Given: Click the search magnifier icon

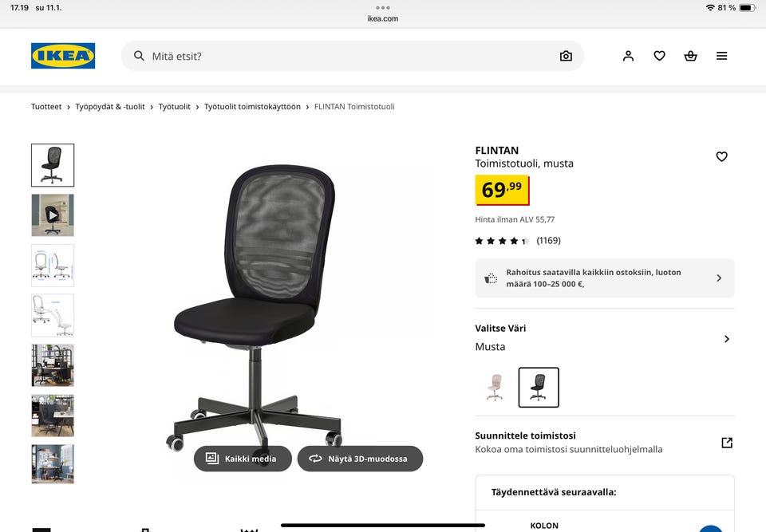Looking at the screenshot, I should coord(139,56).
